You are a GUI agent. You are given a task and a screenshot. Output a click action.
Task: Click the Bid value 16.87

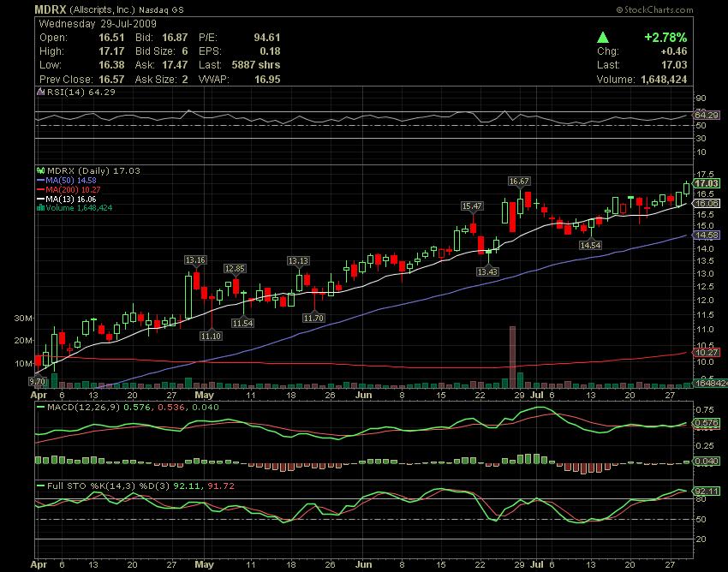175,38
